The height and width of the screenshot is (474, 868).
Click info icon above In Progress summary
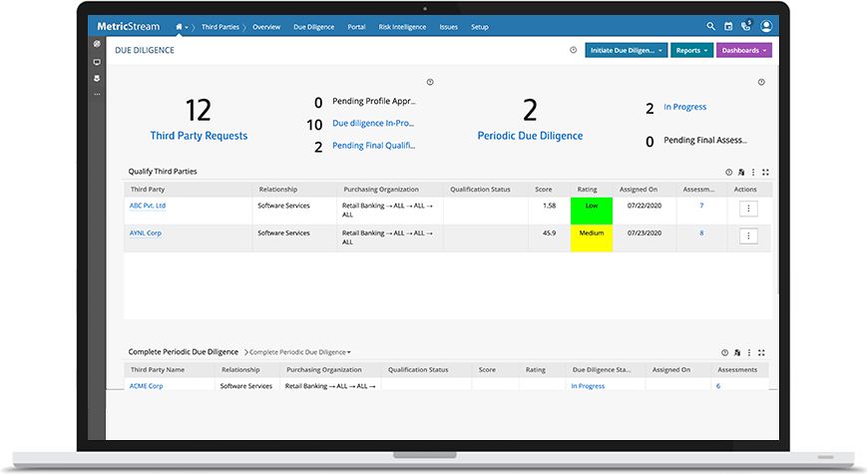point(761,82)
